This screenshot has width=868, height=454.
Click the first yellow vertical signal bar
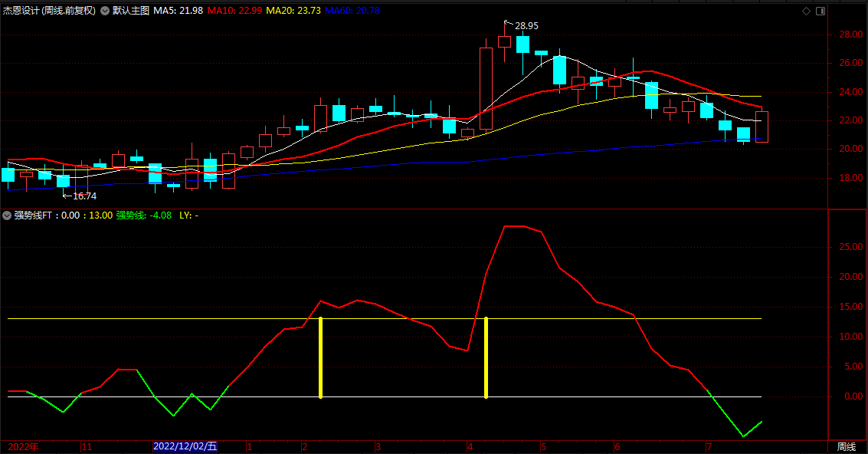tap(320, 357)
